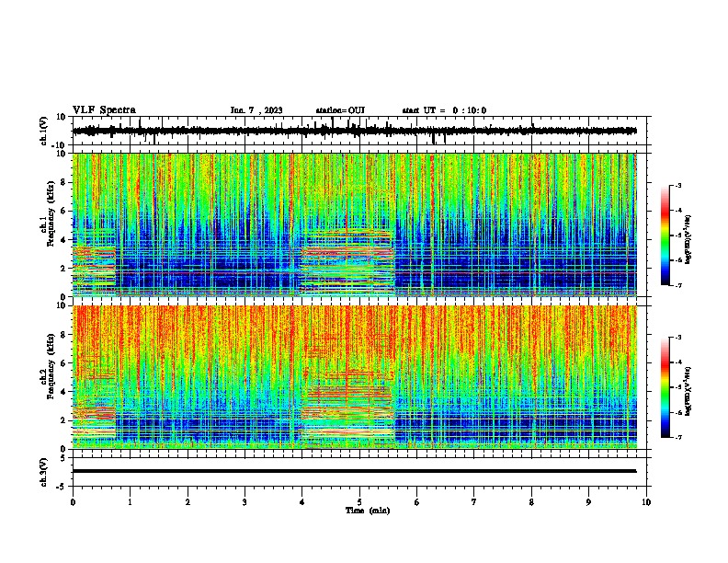Click the '-3' label on ch.1 colorbar

677,185
